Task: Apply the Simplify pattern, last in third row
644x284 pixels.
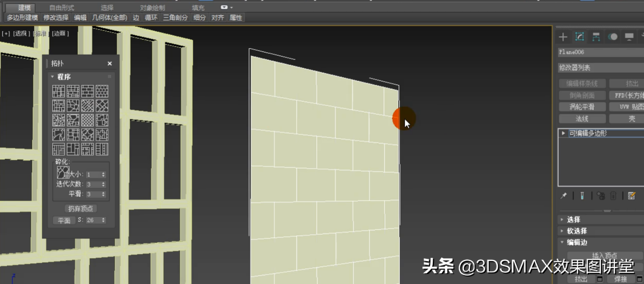Action: point(102,120)
